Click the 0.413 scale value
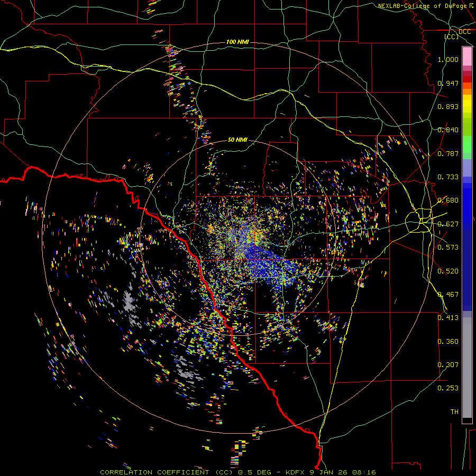This screenshot has width=476, height=476. click(448, 318)
